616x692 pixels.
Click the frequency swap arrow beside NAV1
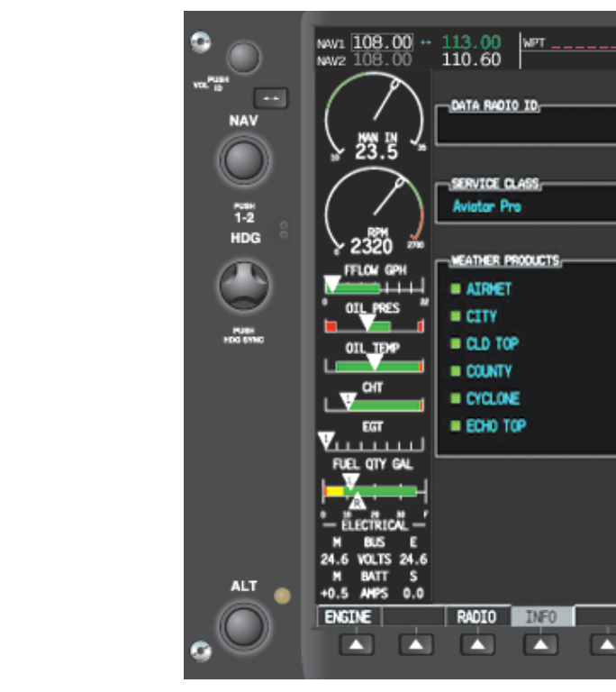point(426,42)
